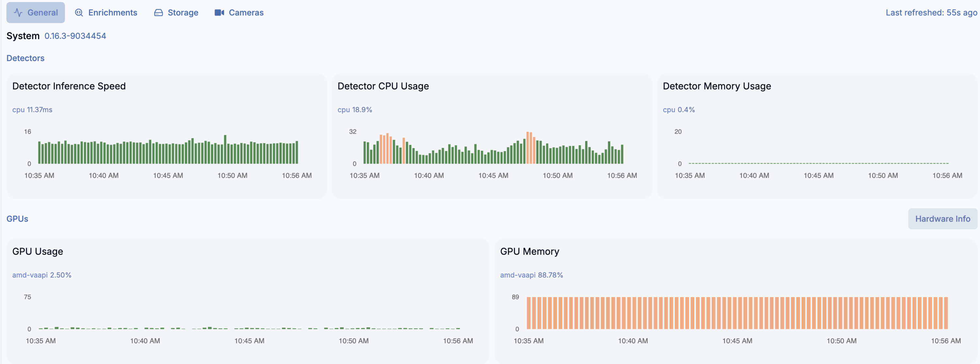Click the Cameras video icon
The height and width of the screenshot is (364, 980).
pyautogui.click(x=219, y=12)
